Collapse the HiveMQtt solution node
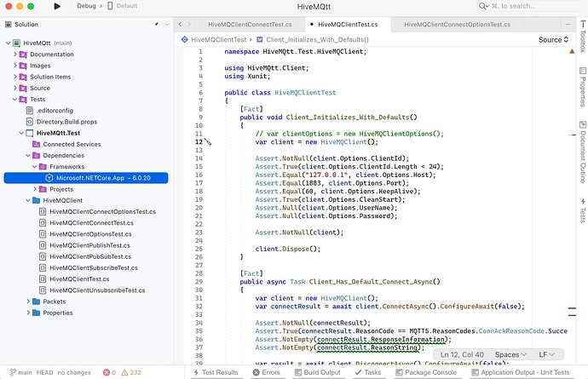The image size is (588, 379). click(9, 43)
